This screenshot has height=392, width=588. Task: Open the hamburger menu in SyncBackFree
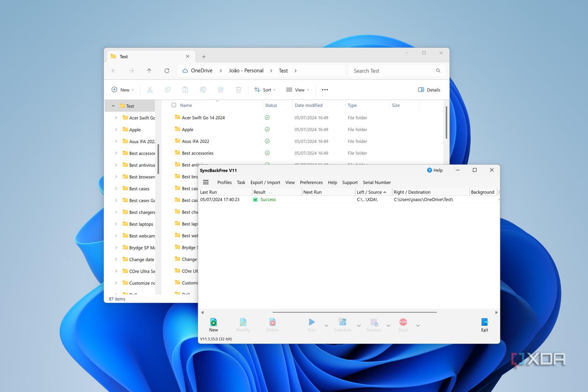click(206, 182)
